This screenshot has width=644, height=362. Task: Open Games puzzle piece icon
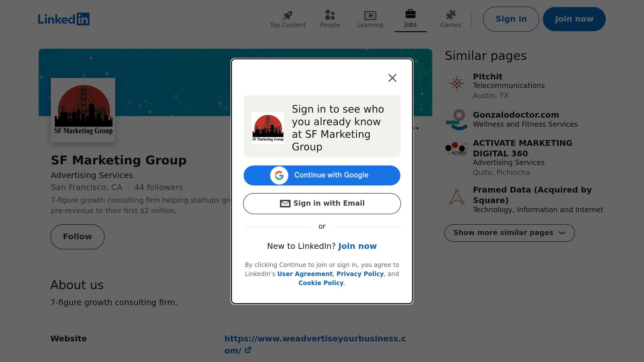[x=451, y=15]
